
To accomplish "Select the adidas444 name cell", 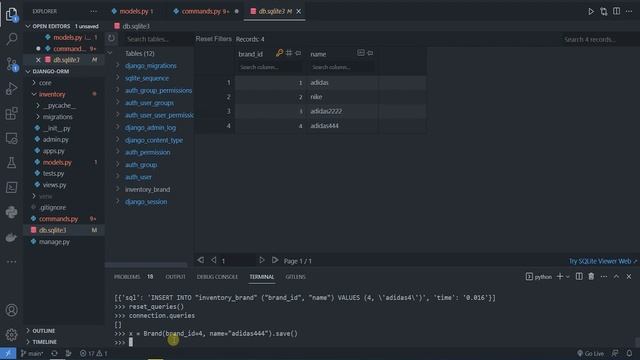I will coord(342,126).
